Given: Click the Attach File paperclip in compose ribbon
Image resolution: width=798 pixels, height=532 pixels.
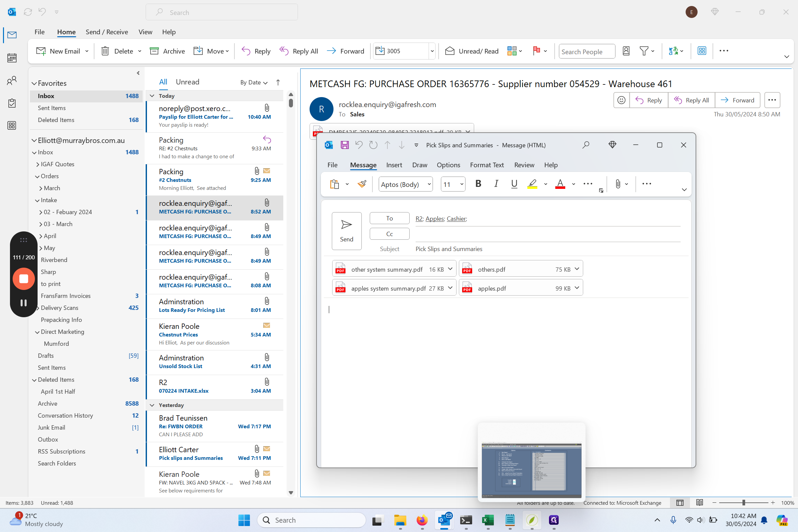Looking at the screenshot, I should tap(618, 184).
